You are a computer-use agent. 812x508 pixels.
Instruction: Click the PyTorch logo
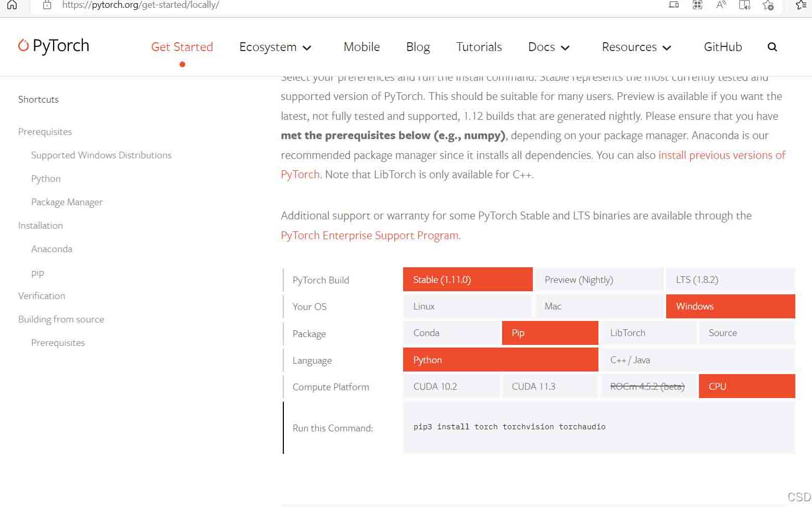tap(54, 46)
